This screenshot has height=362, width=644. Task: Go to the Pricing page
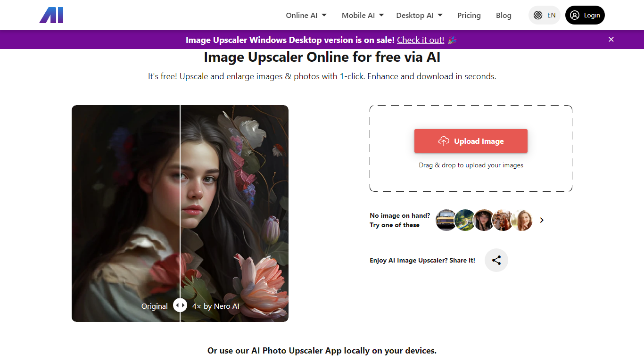coord(469,15)
